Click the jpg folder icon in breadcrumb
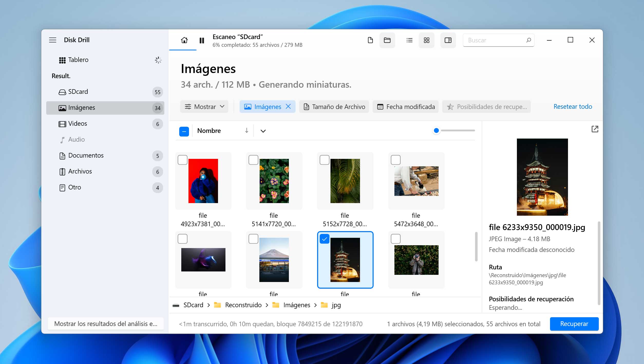 [x=324, y=305]
